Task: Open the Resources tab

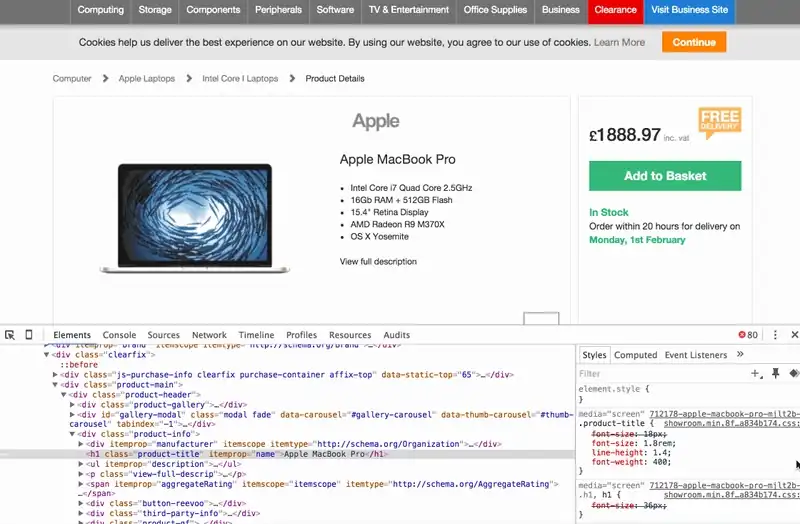Action: click(x=350, y=335)
